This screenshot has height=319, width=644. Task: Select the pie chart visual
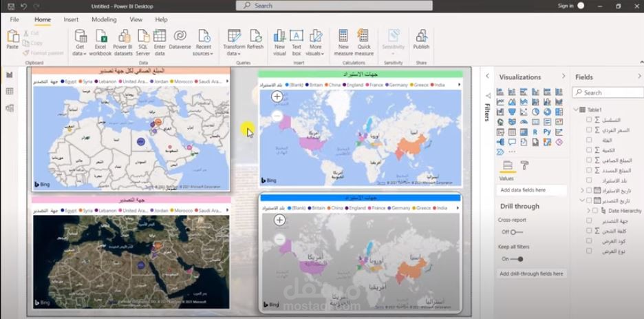(x=535, y=112)
